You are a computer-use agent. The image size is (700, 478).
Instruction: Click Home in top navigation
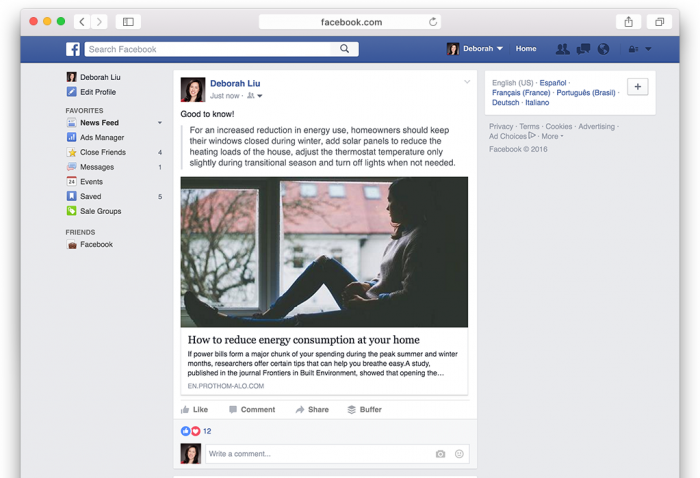click(526, 49)
